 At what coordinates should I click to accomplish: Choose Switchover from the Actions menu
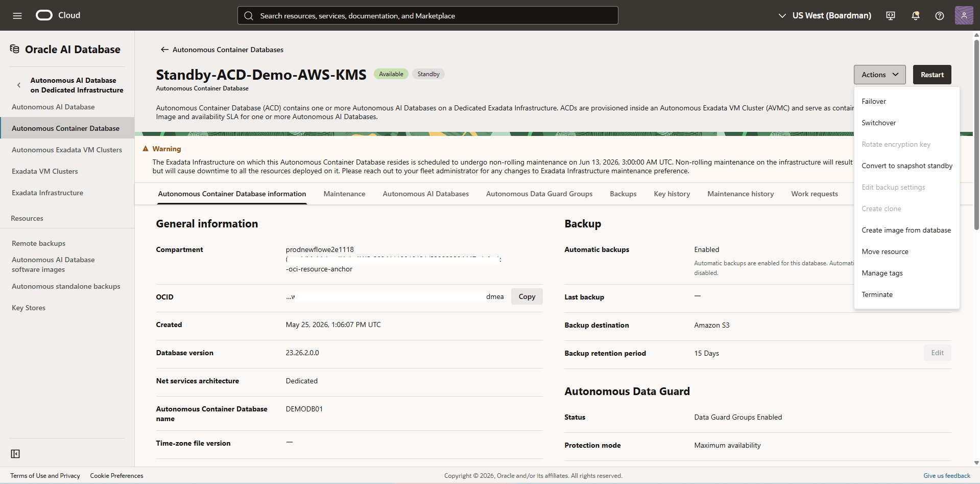907,123
